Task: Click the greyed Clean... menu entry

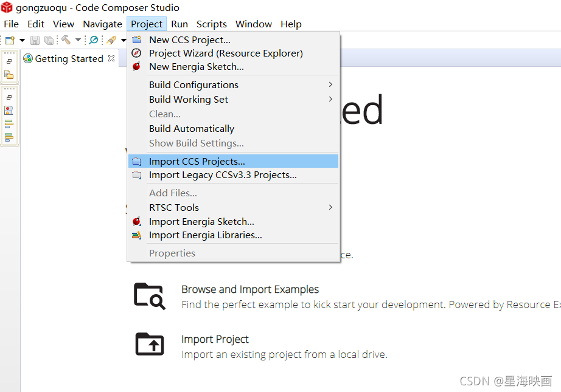Action: click(233, 114)
